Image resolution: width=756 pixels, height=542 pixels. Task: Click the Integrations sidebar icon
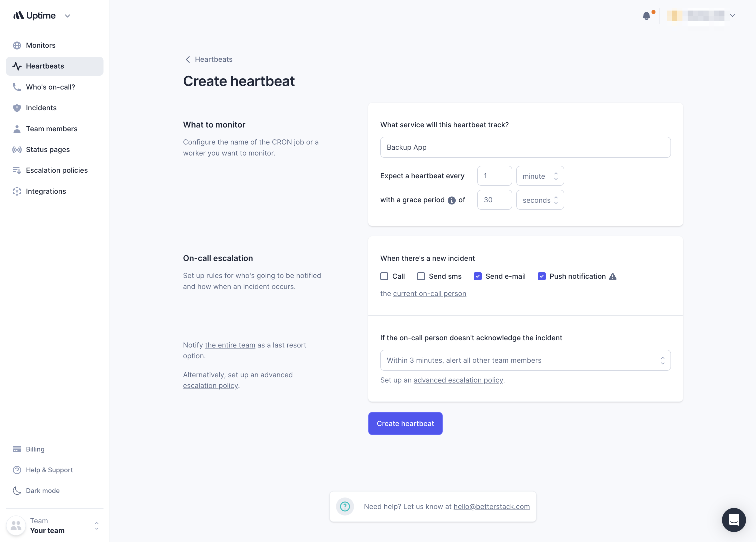pos(16,191)
